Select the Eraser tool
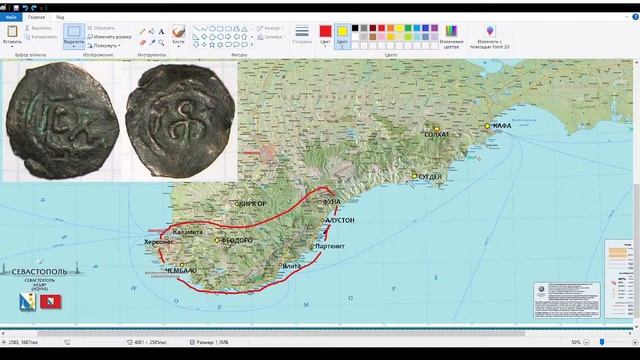The width and height of the screenshot is (640, 360). pyautogui.click(x=142, y=42)
